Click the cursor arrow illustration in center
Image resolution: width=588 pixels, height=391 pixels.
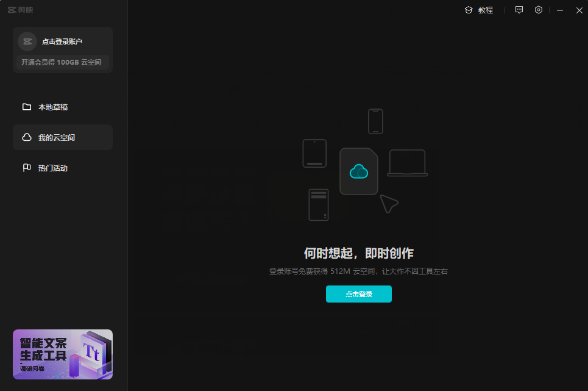[389, 204]
